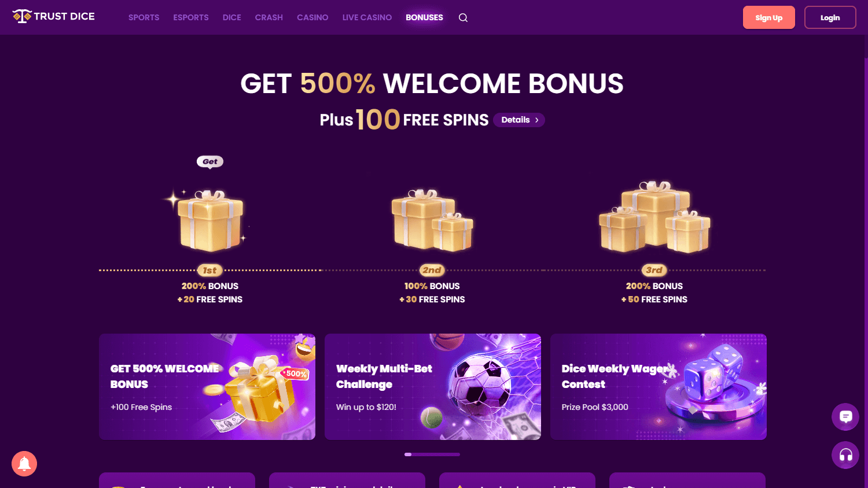Viewport: 868px width, 488px height.
Task: Go to the Live Casino section
Action: [367, 17]
